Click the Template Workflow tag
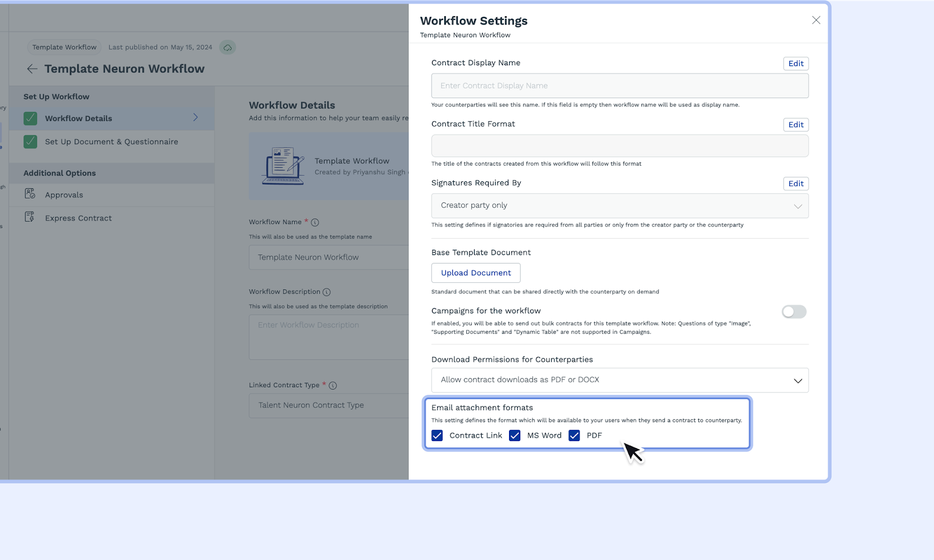The height and width of the screenshot is (560, 934). pyautogui.click(x=64, y=47)
